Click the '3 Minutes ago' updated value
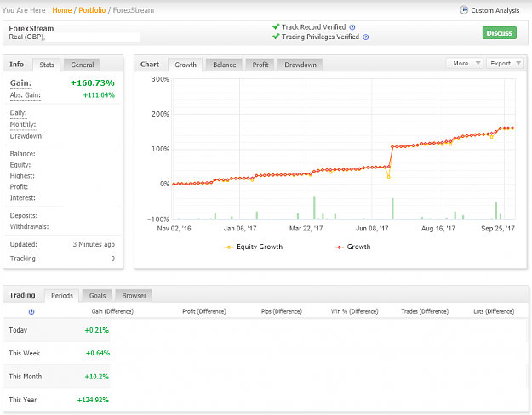Viewport: 532px width, 415px height. (x=94, y=244)
